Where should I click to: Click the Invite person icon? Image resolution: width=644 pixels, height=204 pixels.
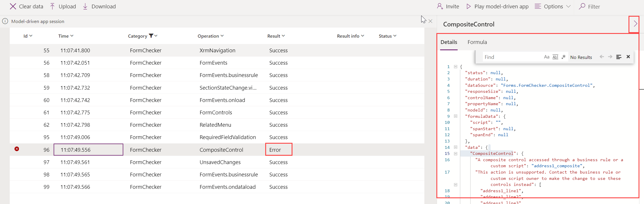tap(440, 6)
